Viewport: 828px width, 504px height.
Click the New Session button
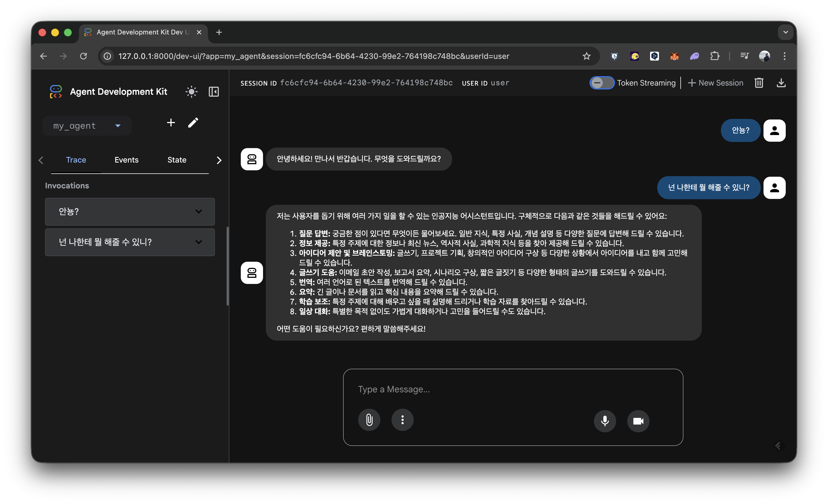click(715, 83)
